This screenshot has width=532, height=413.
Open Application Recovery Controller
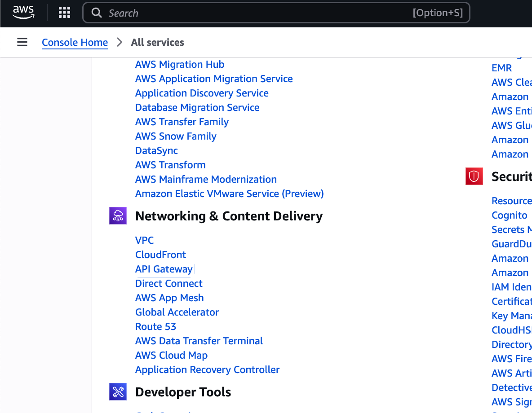(x=207, y=369)
